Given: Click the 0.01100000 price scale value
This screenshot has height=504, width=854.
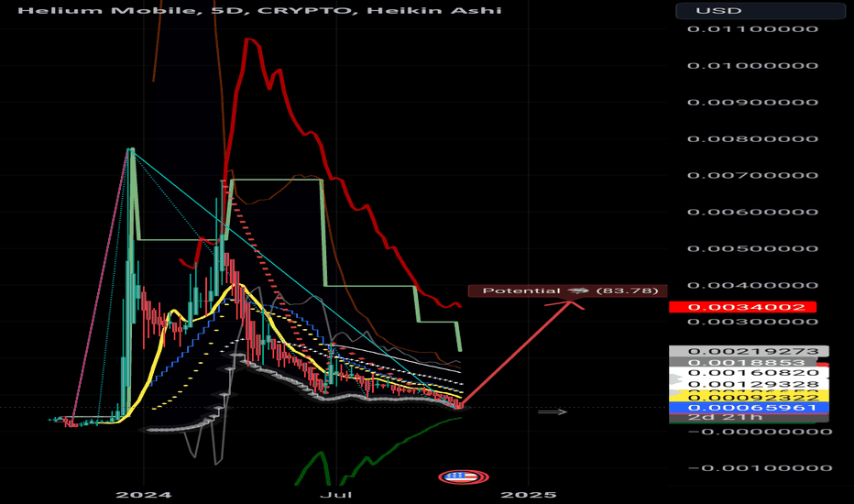Looking at the screenshot, I should click(x=752, y=29).
